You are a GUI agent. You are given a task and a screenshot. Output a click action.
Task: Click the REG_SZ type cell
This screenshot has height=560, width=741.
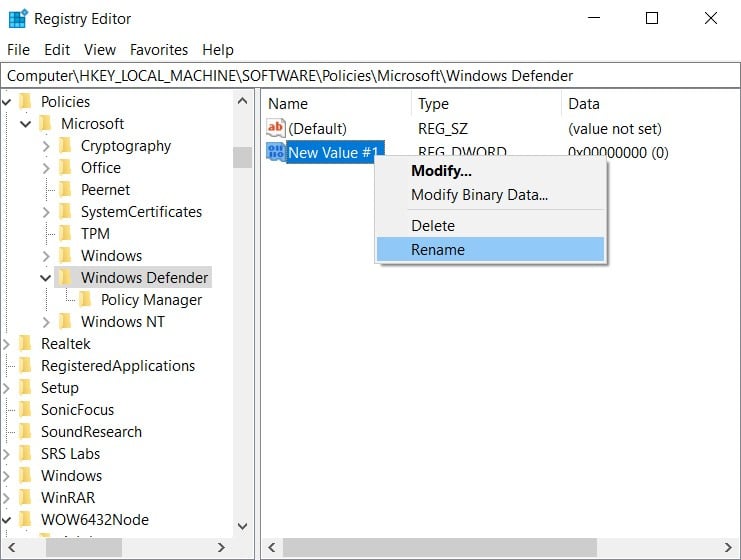[x=443, y=129]
